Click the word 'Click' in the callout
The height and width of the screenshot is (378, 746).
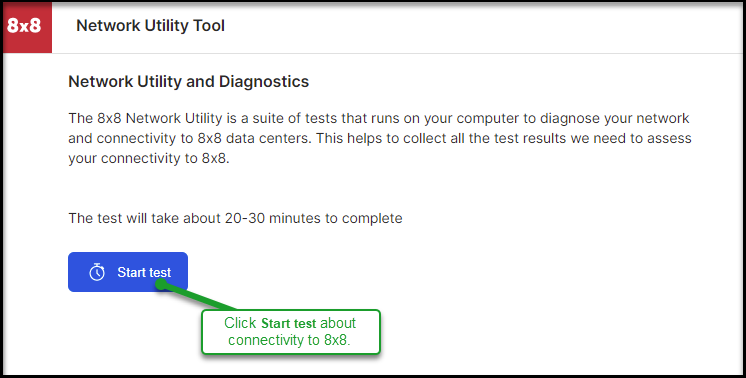click(240, 323)
